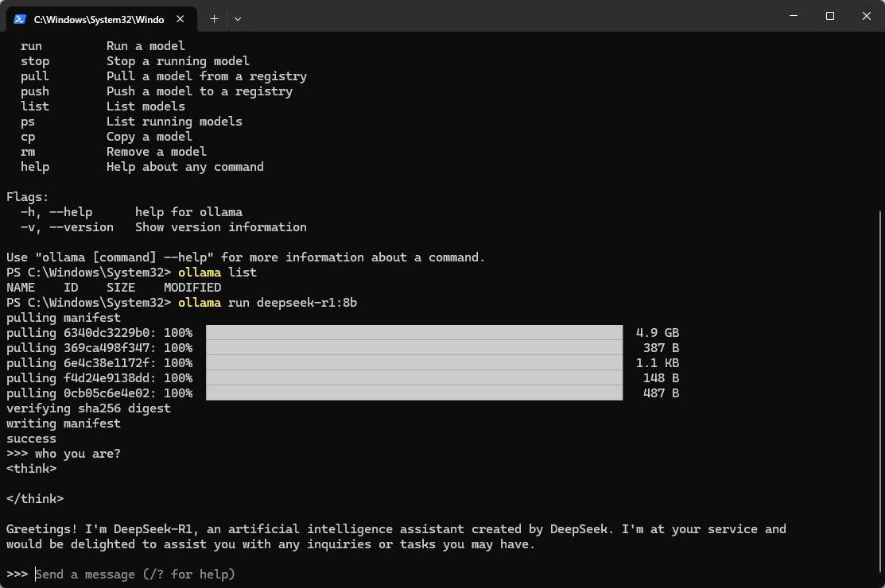Screen dimensions: 885x588
Task: Click the 'stop' command in help list
Action: click(35, 61)
